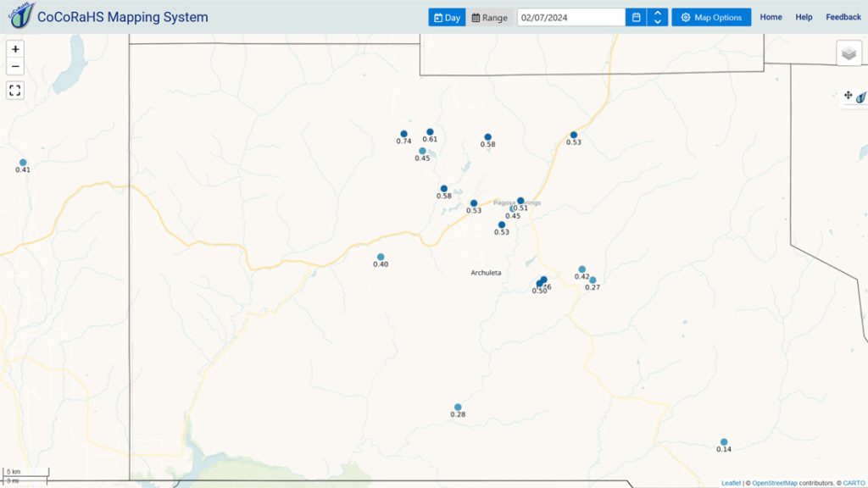Select the 0.58 marker above the 0.53 lake station
Image resolution: width=868 pixels, height=488 pixels.
[444, 189]
